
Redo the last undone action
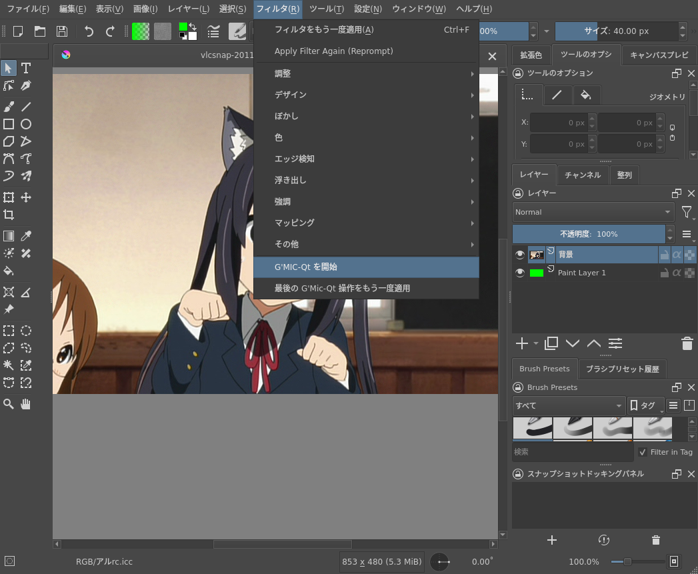(x=110, y=32)
